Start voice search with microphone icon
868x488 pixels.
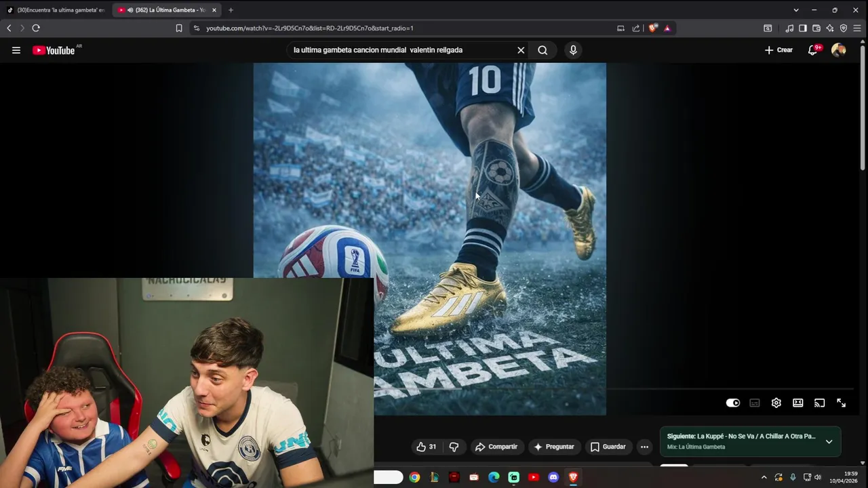tap(573, 50)
